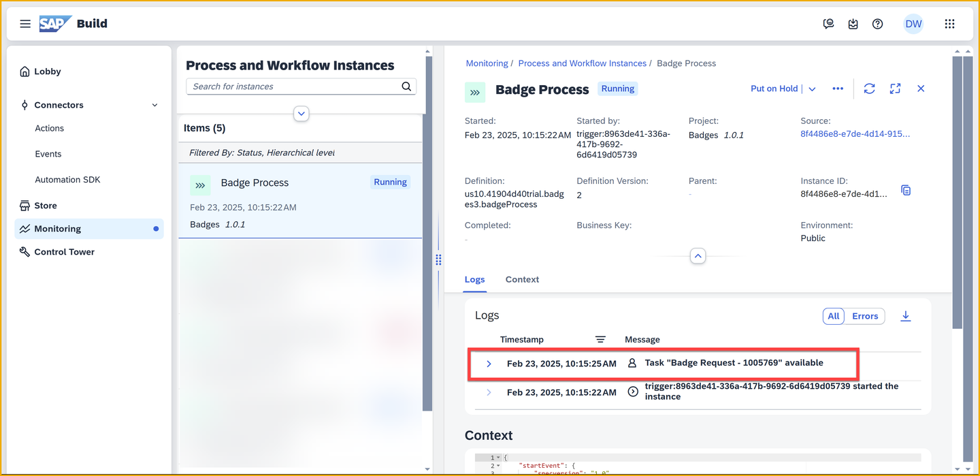
Task: Click the Running status in list item
Action: coord(390,183)
